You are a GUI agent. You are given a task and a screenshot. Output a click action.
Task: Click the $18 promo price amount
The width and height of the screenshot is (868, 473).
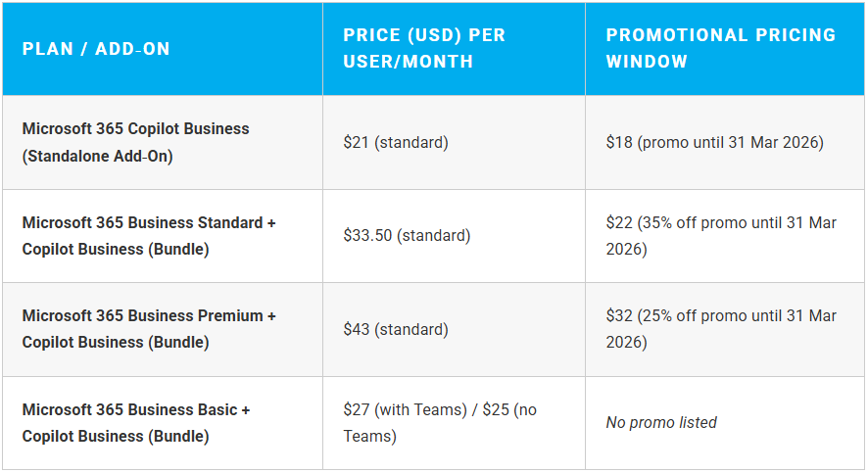619,143
